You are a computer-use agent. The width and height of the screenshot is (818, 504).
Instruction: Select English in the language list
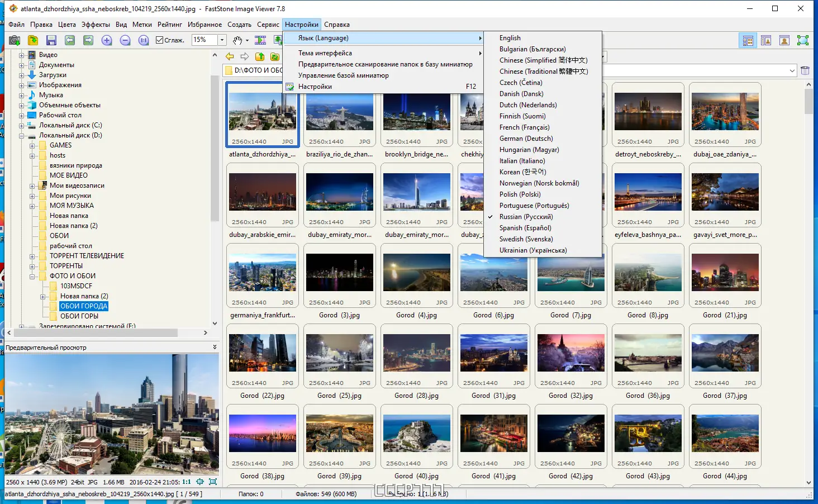(510, 38)
